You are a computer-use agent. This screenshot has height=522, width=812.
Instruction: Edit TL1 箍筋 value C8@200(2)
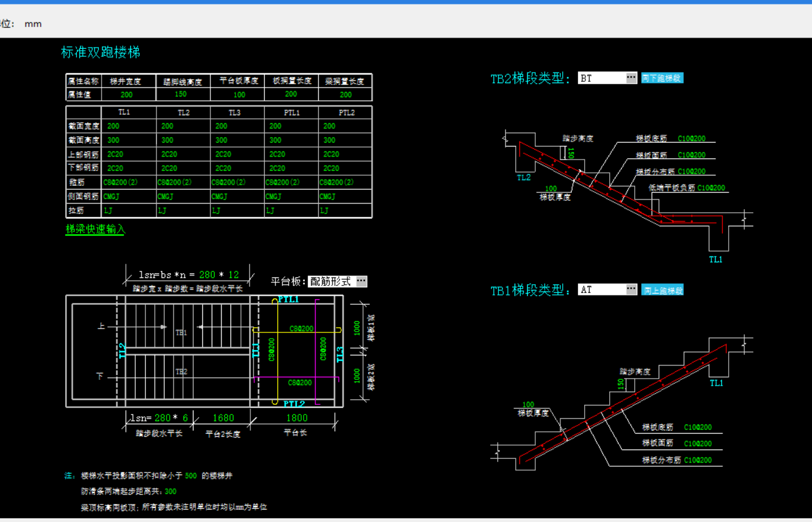tap(121, 182)
